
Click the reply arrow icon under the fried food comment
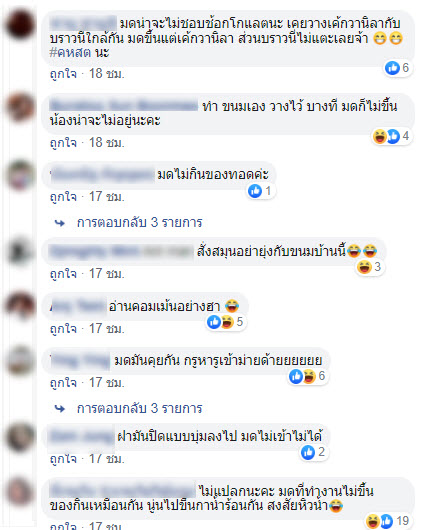point(60,223)
